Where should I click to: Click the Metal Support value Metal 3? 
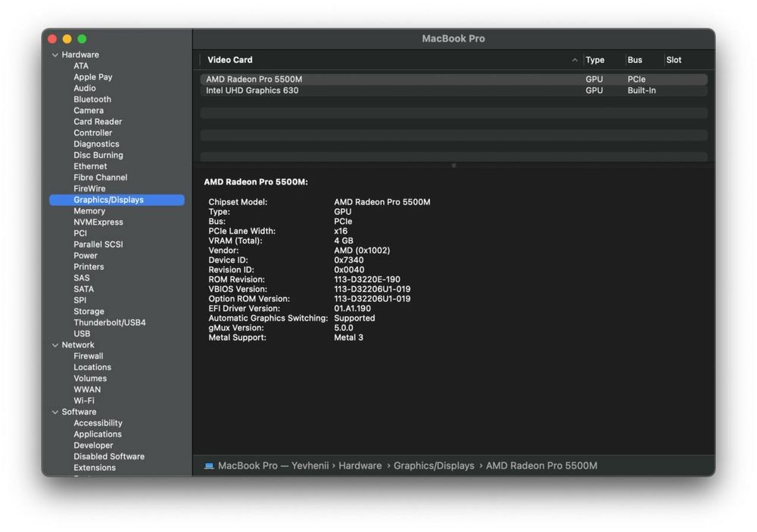click(x=348, y=338)
